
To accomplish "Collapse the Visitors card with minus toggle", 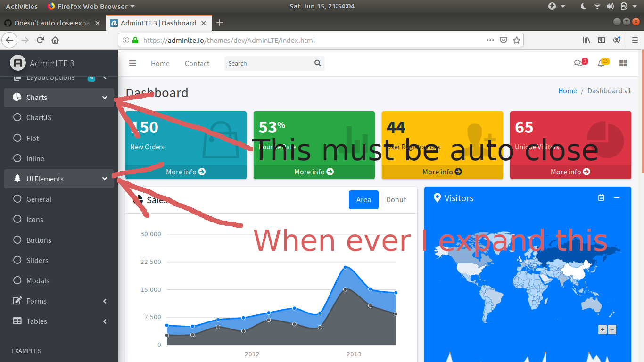I will (617, 198).
